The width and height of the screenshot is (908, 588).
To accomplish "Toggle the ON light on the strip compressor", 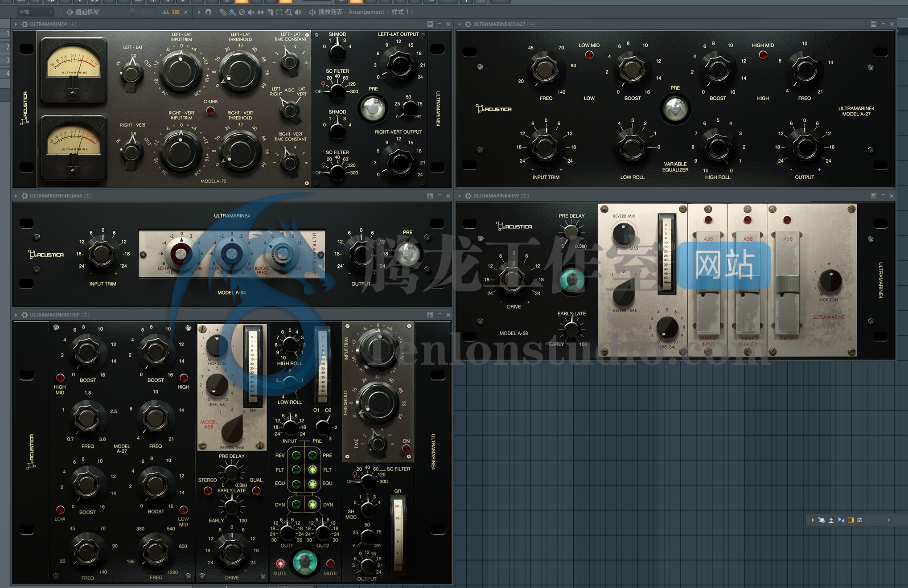I will pyautogui.click(x=406, y=449).
